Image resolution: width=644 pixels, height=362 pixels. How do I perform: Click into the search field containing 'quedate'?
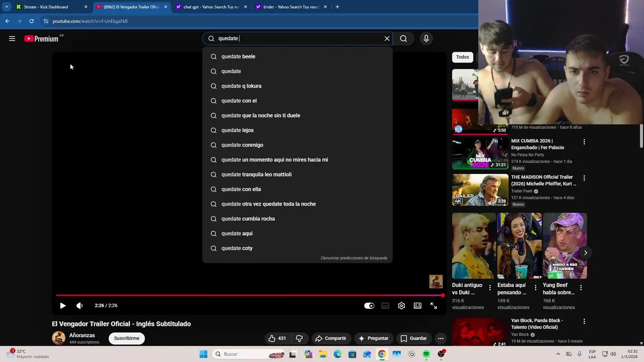pos(297,39)
